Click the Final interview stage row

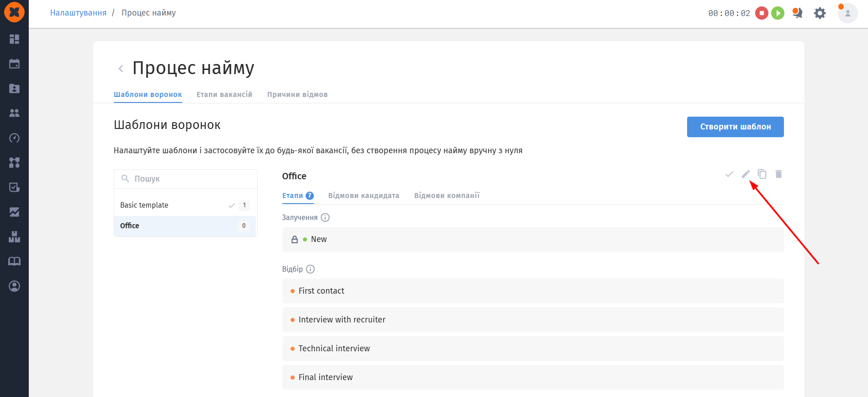(x=533, y=377)
